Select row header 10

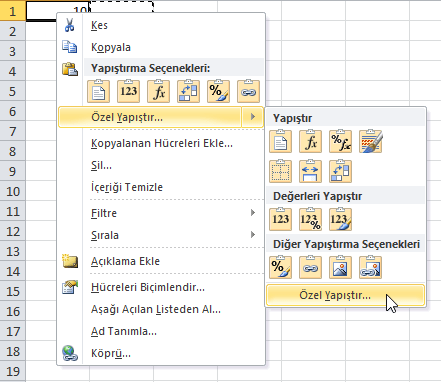pos(13,191)
